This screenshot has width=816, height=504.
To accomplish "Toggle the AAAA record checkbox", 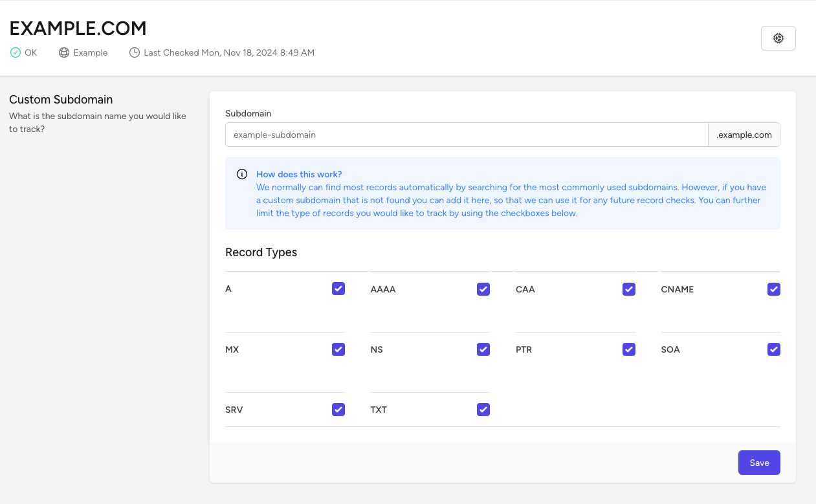I will [x=483, y=289].
